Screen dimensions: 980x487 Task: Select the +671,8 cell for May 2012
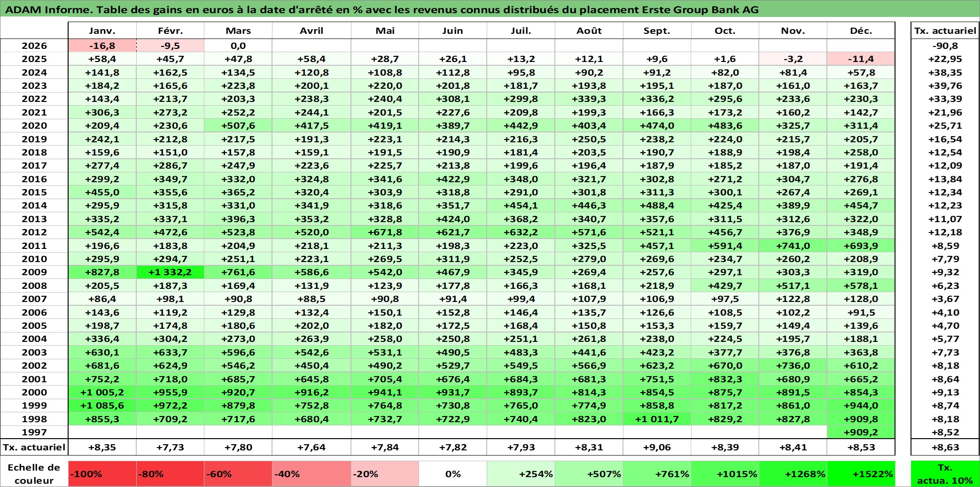click(x=385, y=232)
